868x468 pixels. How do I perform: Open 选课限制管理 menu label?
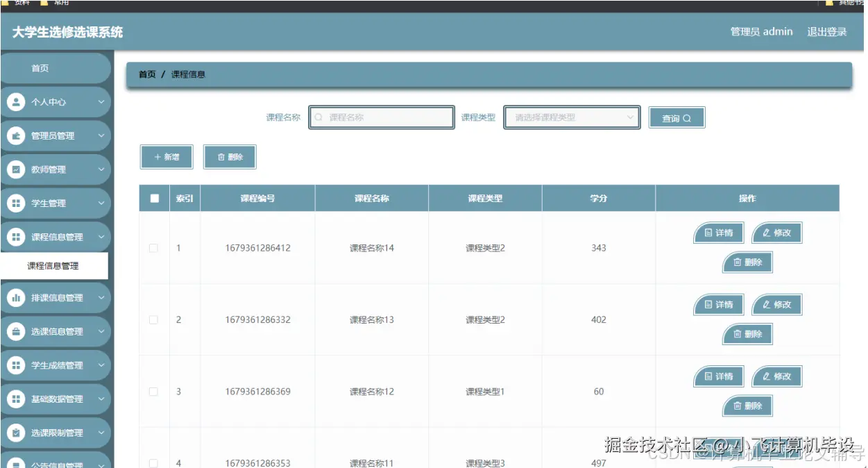pos(57,433)
